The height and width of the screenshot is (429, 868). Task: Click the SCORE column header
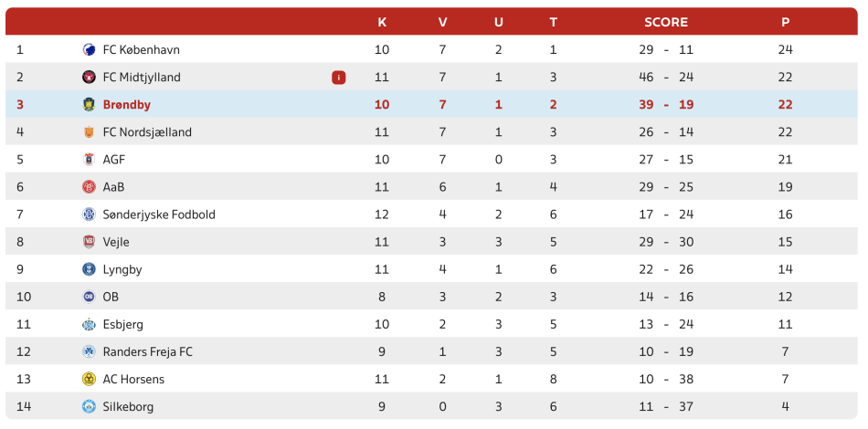[x=666, y=22]
